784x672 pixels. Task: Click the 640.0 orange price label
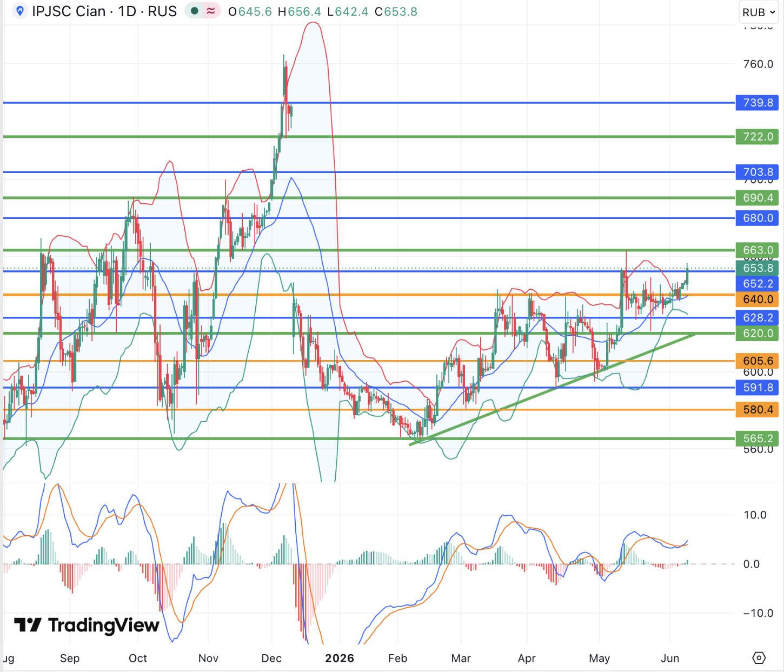point(757,300)
